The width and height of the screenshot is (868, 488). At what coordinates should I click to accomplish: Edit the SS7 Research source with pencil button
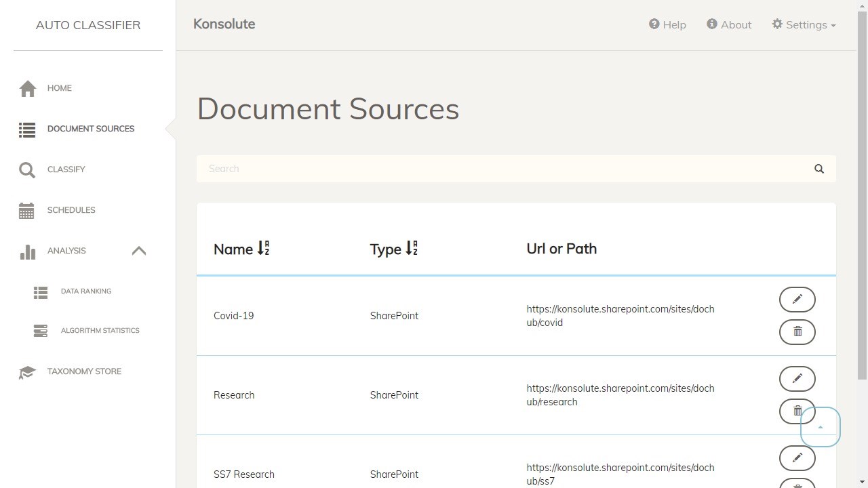[x=797, y=458]
